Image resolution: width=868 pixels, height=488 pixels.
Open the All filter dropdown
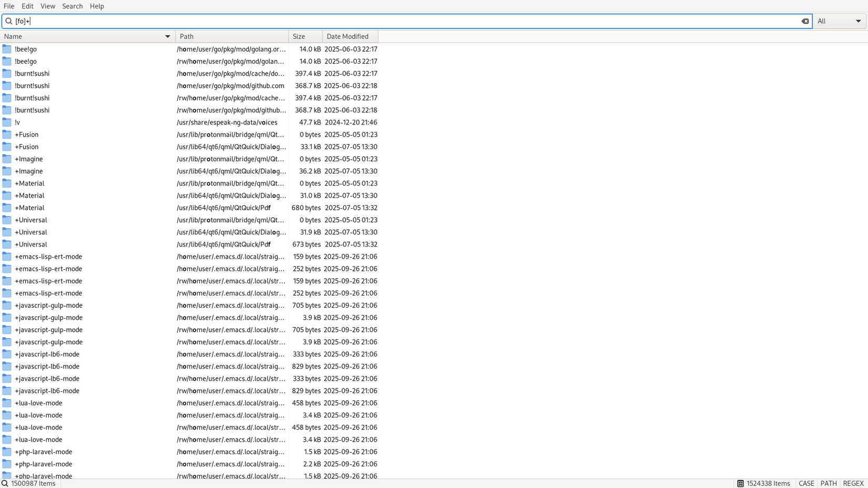839,21
